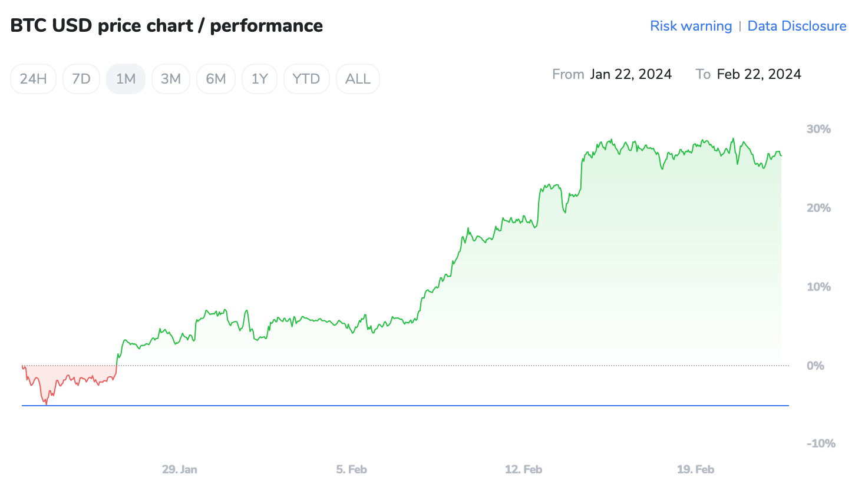Screen dimensions: 865x504
Task: Click the 0% gridline label
Action: pos(816,365)
